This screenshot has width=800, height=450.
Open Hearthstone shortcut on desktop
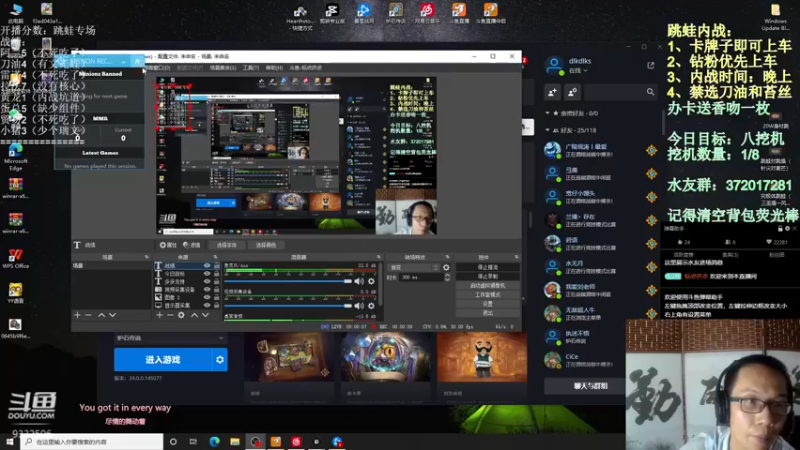click(x=300, y=17)
